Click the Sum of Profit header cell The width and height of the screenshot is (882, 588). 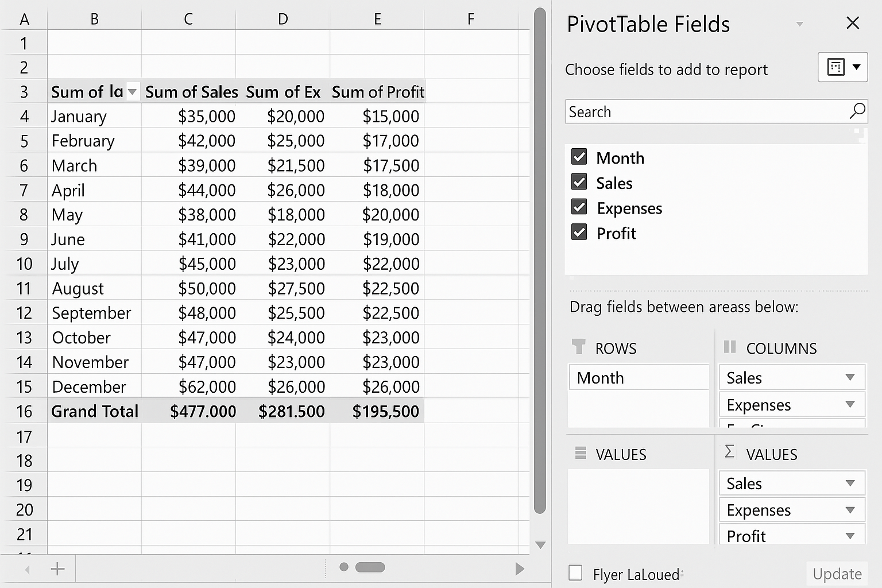pos(377,92)
